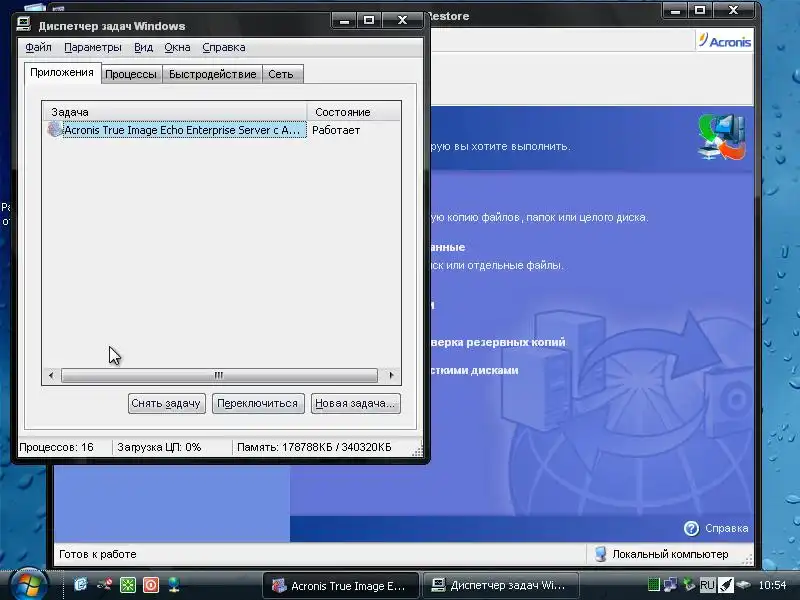Sort by the Состояние column header
800x600 pixels.
(353, 112)
